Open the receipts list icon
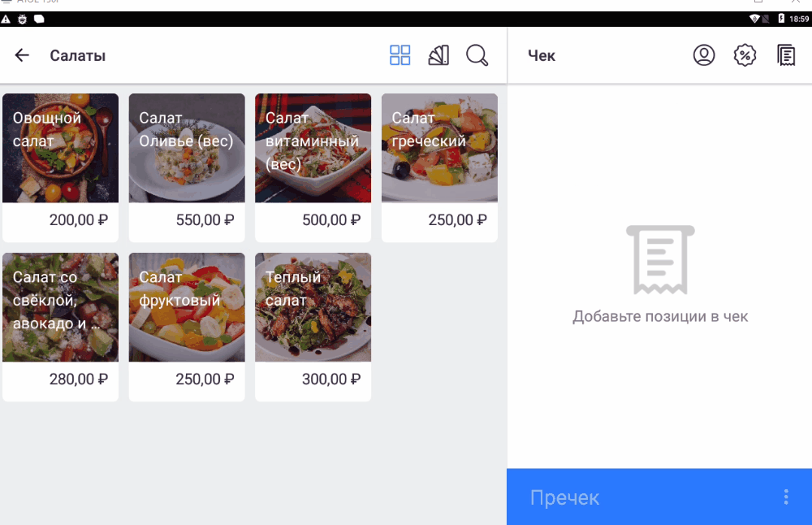This screenshot has height=525, width=812. point(786,55)
